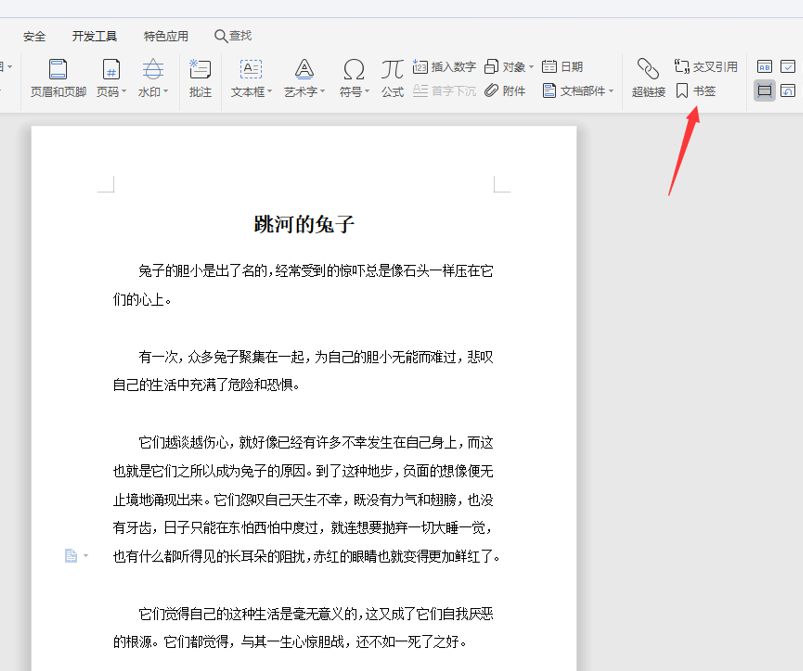Expand the 对象 dropdown arrow

[x=531, y=67]
